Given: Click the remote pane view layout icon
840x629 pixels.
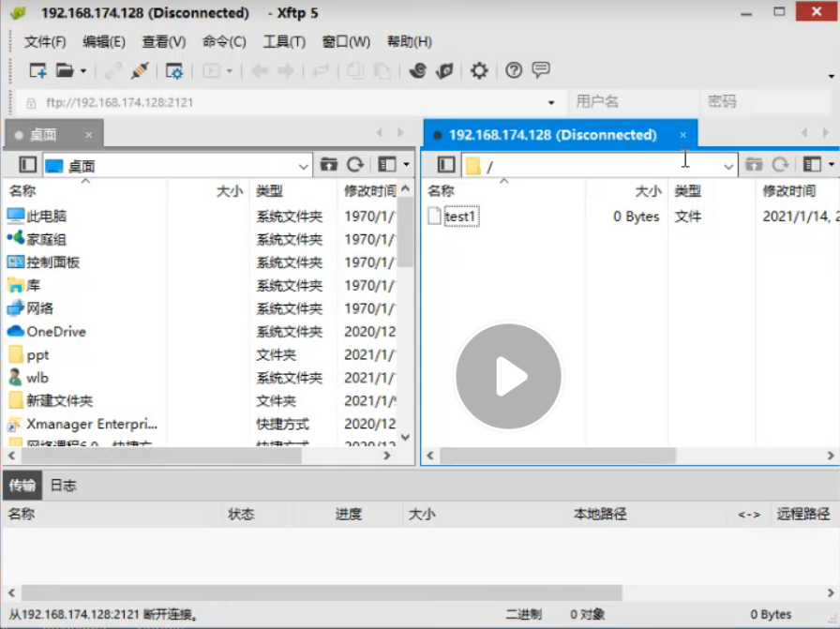Looking at the screenshot, I should click(812, 164).
